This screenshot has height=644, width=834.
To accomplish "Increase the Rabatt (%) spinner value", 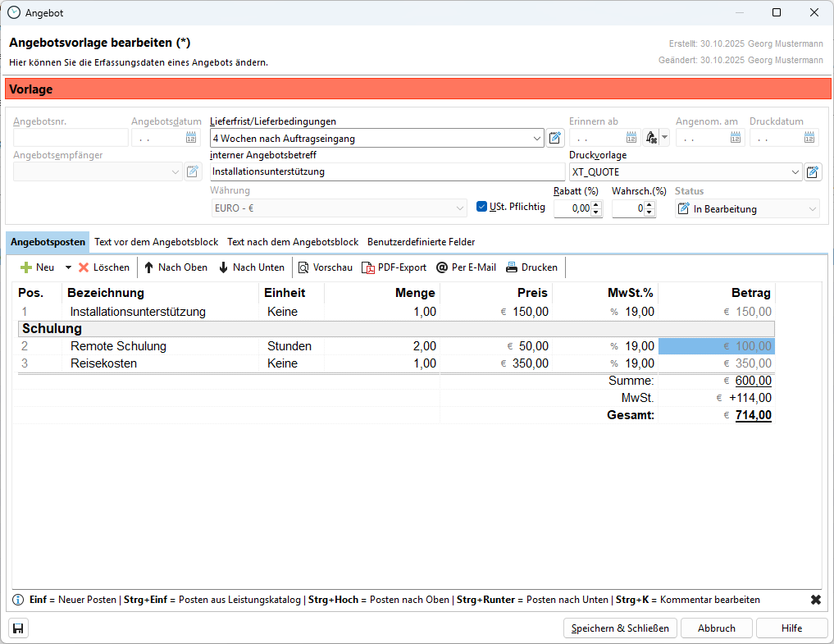I will 597,205.
